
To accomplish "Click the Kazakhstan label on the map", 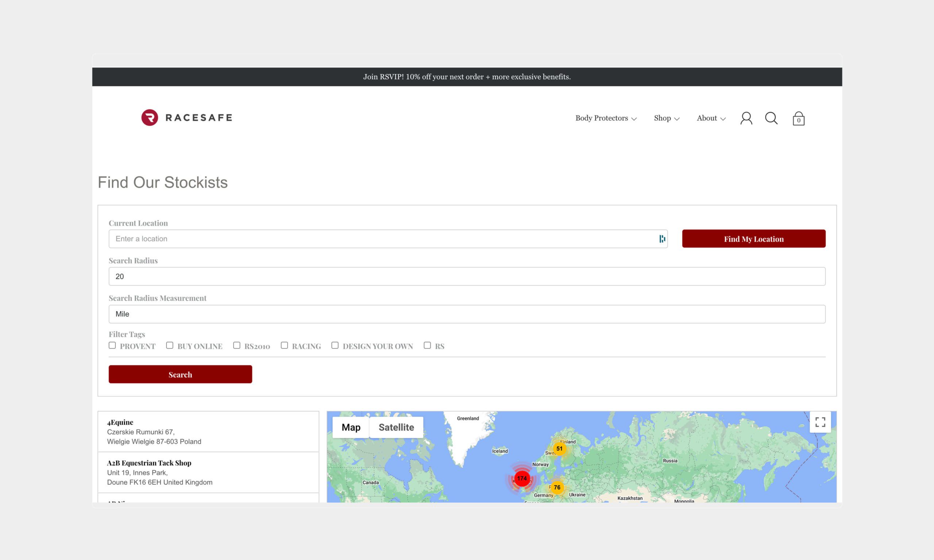I will click(630, 498).
